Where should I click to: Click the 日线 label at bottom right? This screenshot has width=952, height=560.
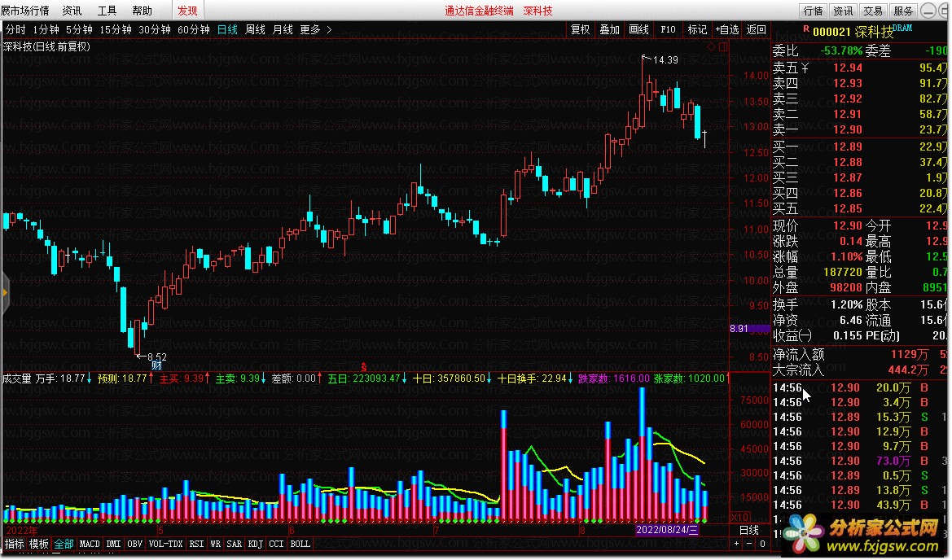tap(749, 530)
